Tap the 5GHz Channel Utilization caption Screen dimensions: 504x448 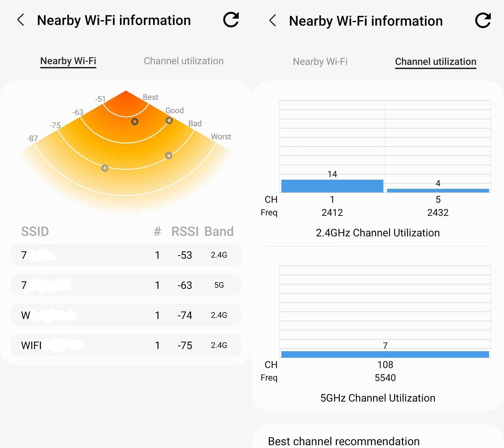pyautogui.click(x=378, y=398)
